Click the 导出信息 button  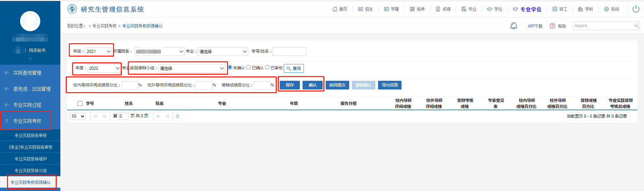tap(390, 85)
